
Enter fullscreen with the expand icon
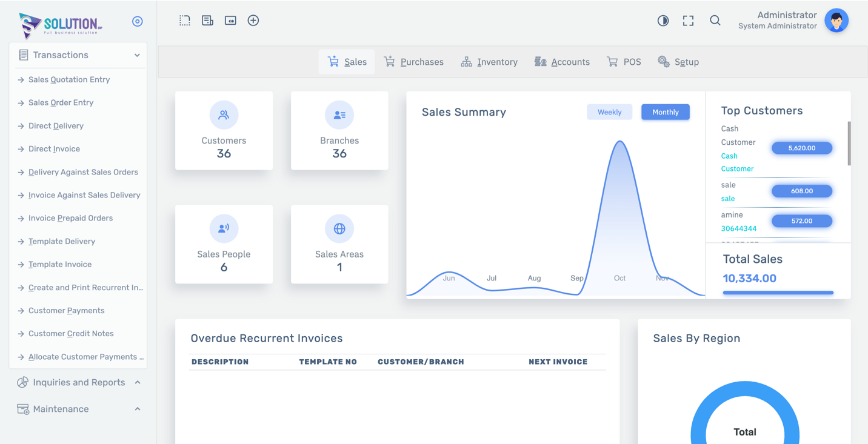click(x=688, y=21)
